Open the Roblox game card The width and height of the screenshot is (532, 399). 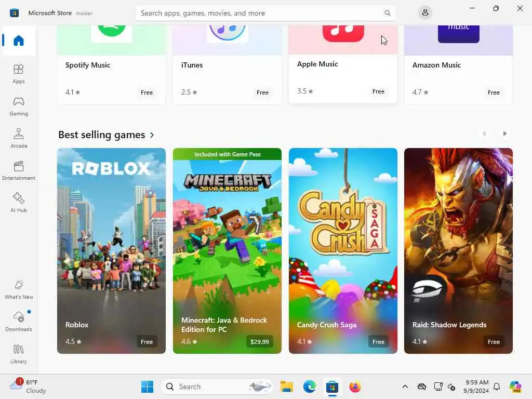111,251
